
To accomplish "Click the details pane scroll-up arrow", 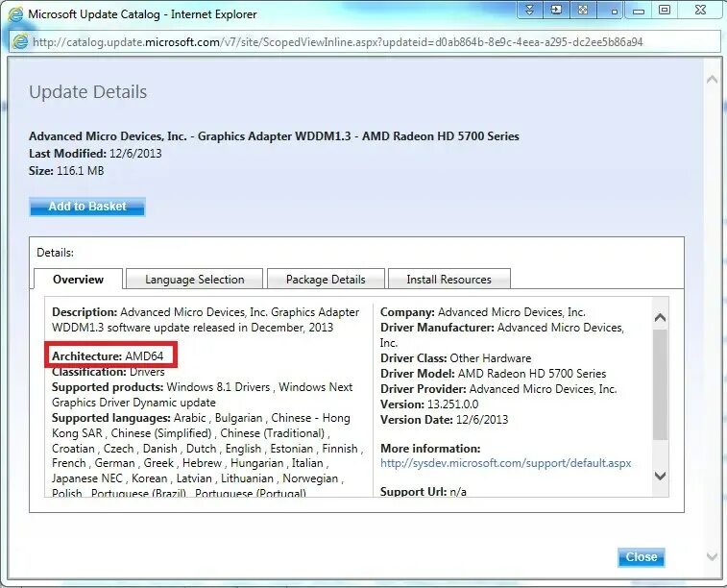I will coord(660,318).
